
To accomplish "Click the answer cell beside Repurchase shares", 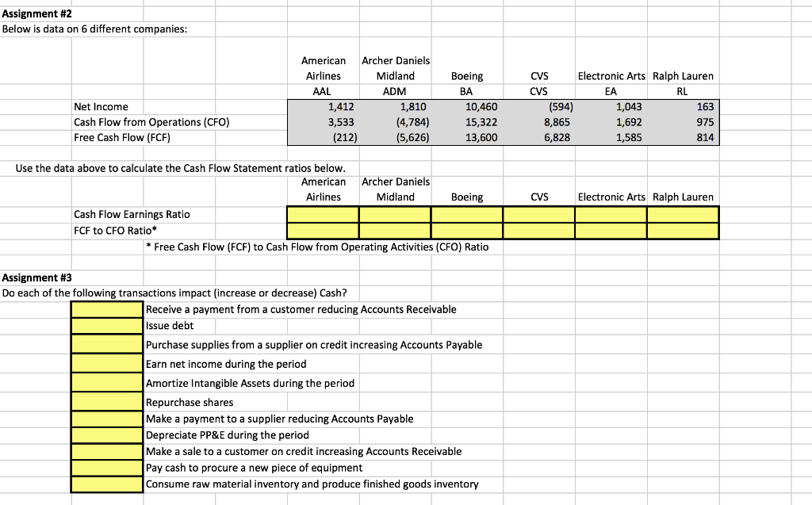I will [x=106, y=402].
